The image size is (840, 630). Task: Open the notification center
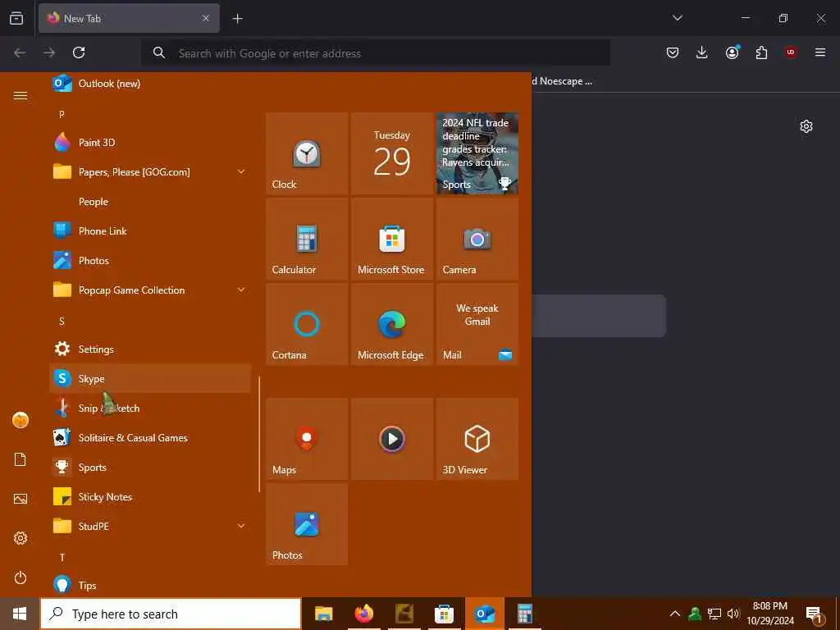pyautogui.click(x=815, y=614)
